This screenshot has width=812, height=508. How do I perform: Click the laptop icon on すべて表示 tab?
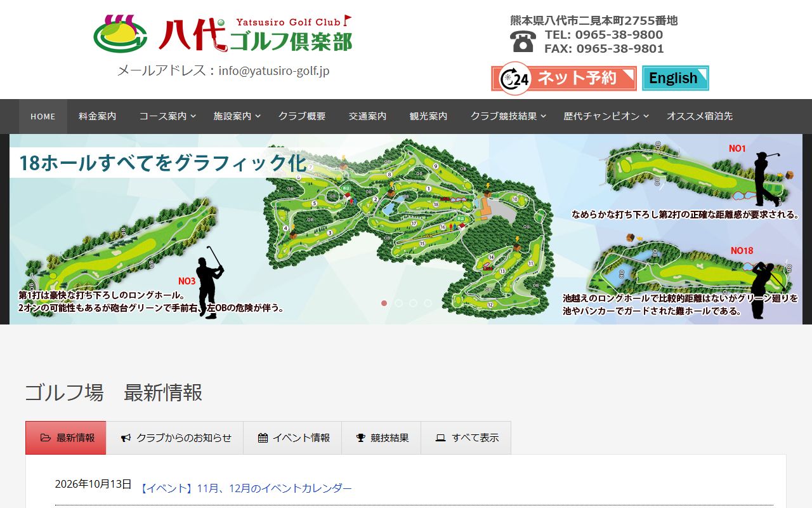[x=441, y=438]
